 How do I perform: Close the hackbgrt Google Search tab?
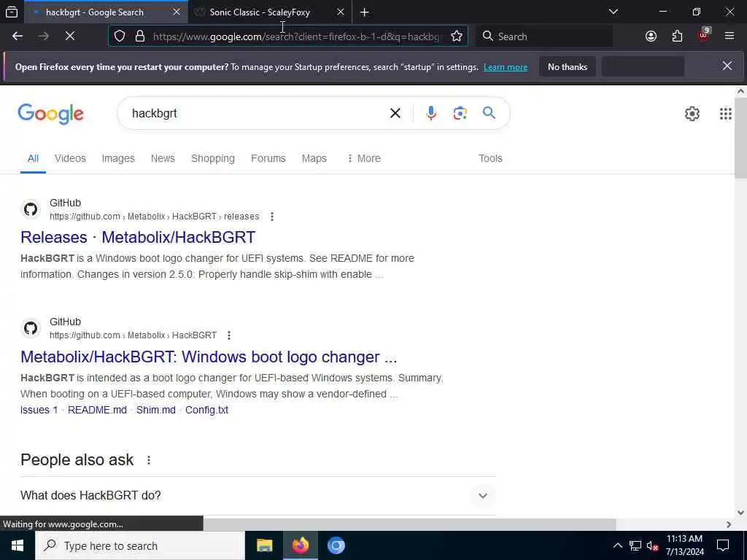tap(177, 12)
